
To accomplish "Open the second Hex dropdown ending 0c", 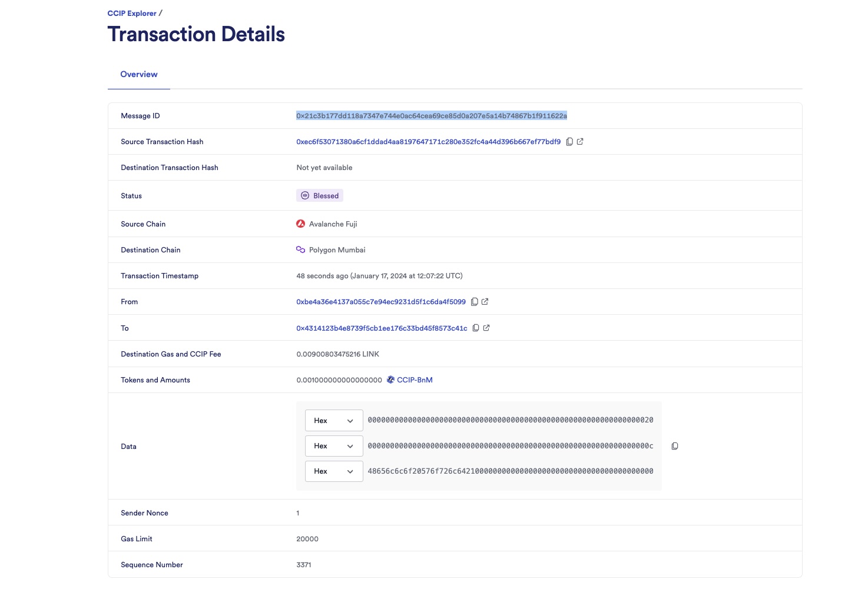I will click(334, 446).
